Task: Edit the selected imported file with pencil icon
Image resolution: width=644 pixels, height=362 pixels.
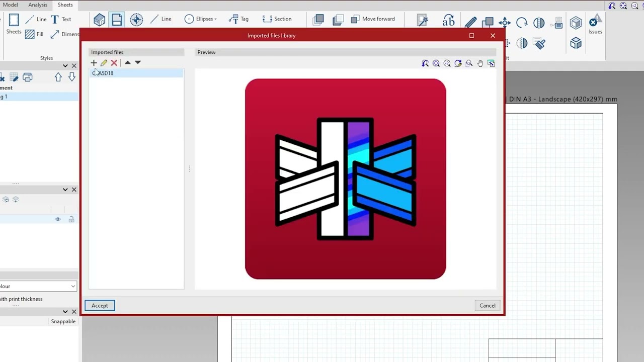Action: click(104, 63)
